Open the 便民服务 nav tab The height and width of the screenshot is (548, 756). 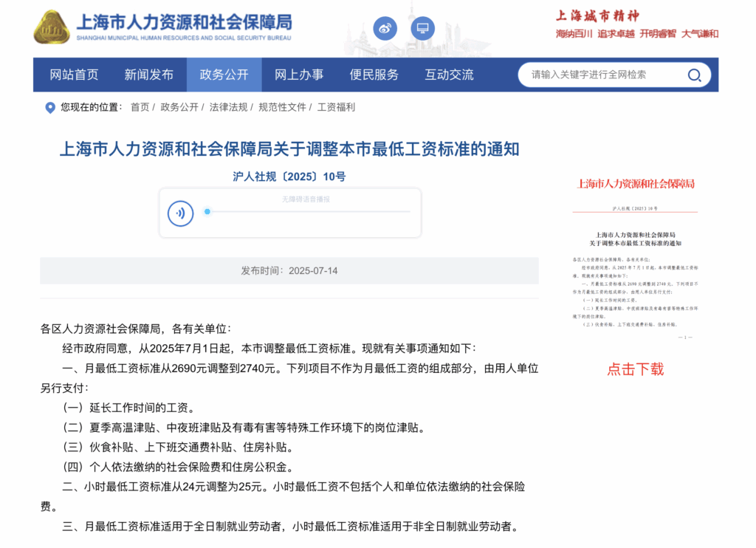point(374,75)
